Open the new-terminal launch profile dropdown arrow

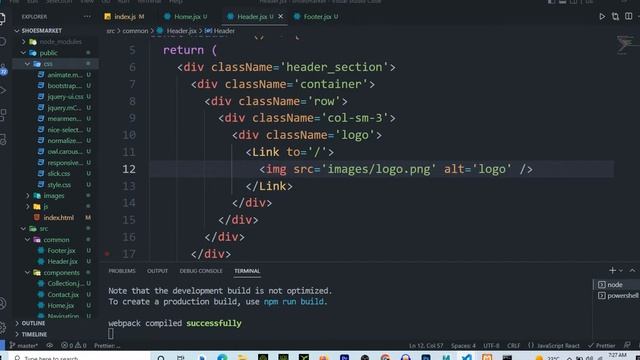[x=621, y=271]
